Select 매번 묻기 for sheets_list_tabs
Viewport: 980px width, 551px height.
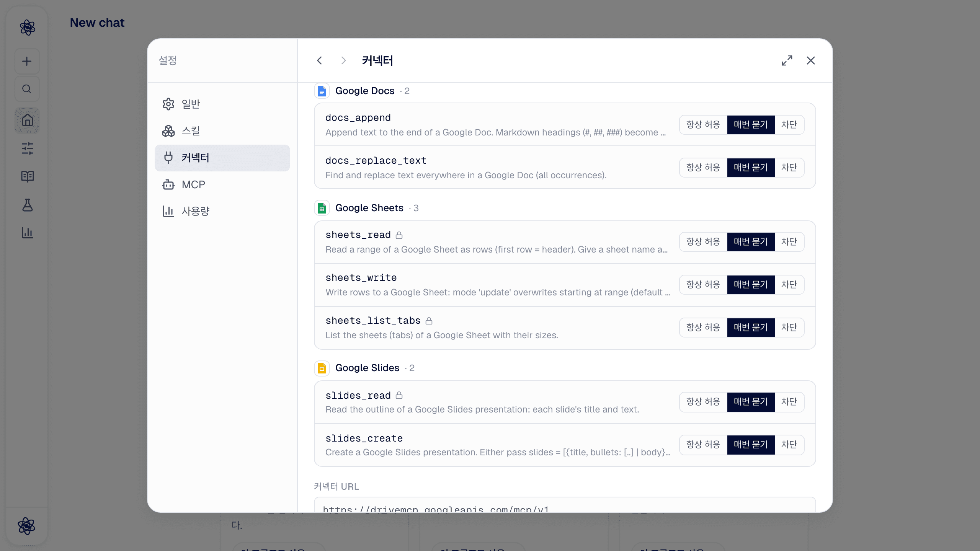[x=751, y=328]
